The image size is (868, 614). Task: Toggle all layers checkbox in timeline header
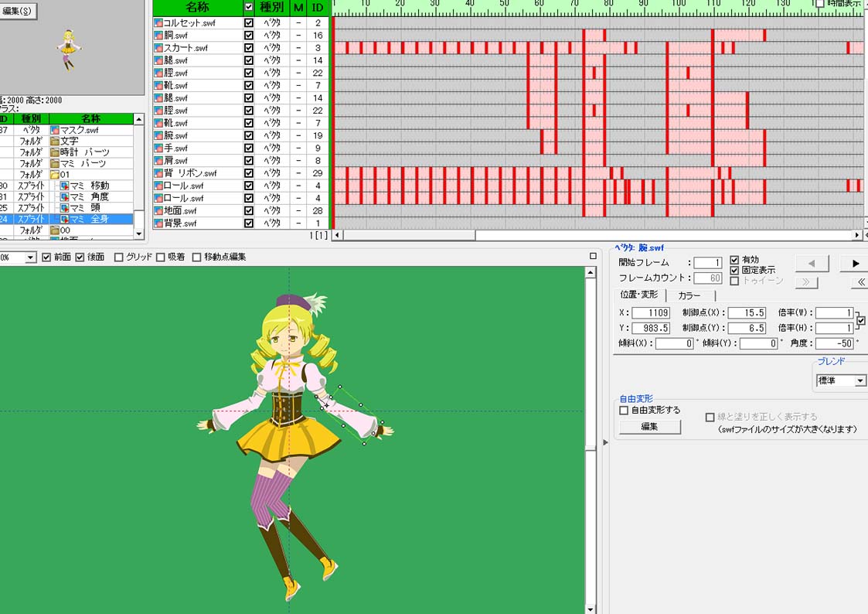[249, 7]
